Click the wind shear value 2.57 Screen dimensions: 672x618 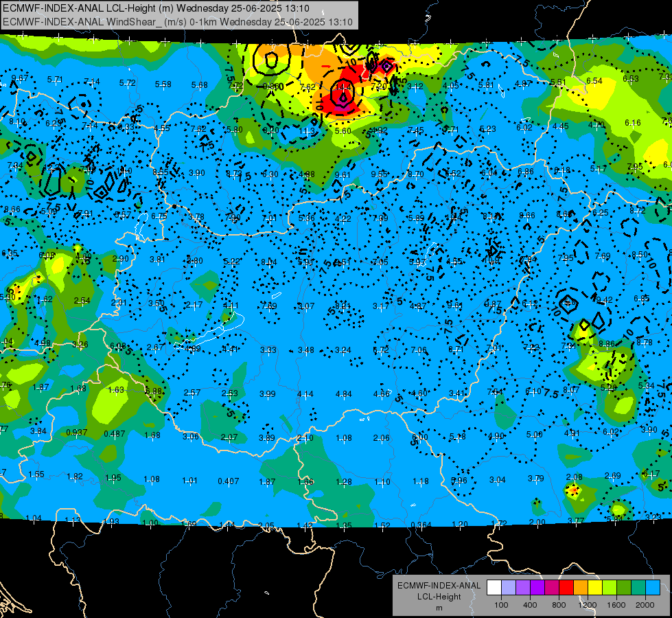(192, 392)
